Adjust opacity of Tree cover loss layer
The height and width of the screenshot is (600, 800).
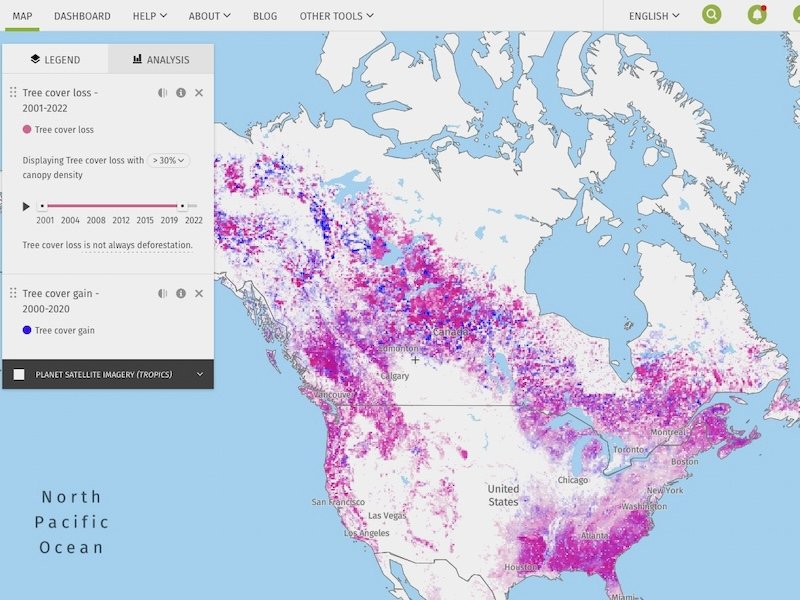click(x=163, y=93)
